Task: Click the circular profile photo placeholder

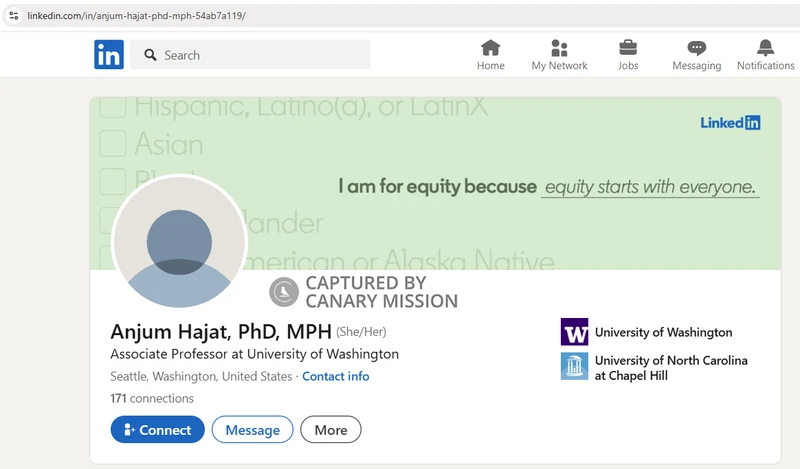Action: pos(179,243)
